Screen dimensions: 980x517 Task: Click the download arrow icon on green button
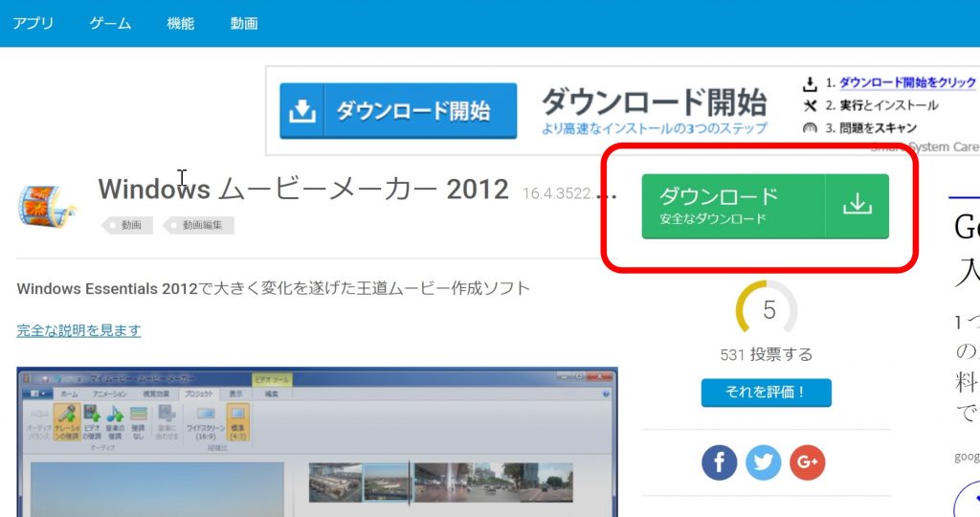tap(857, 204)
